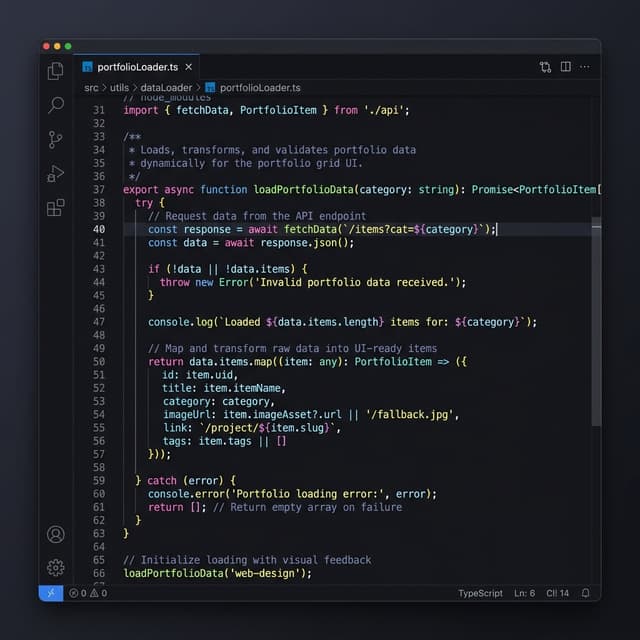Click the compare changes icon
Screen dimensions: 640x640
pos(545,67)
